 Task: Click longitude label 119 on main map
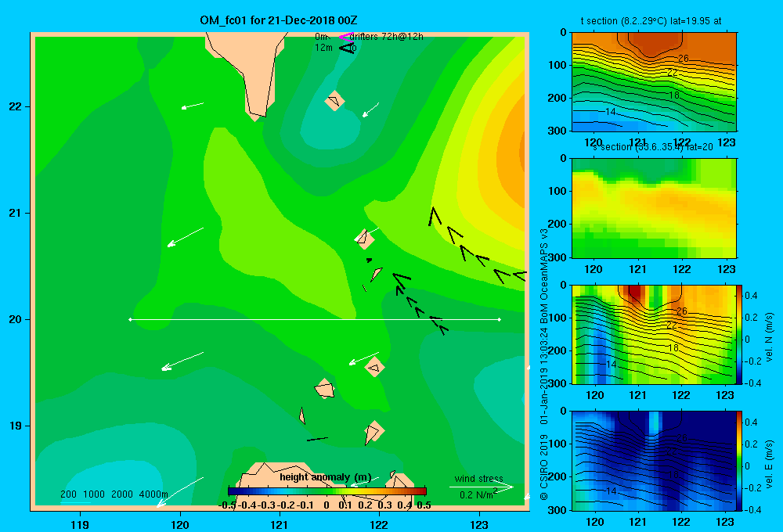(x=80, y=524)
